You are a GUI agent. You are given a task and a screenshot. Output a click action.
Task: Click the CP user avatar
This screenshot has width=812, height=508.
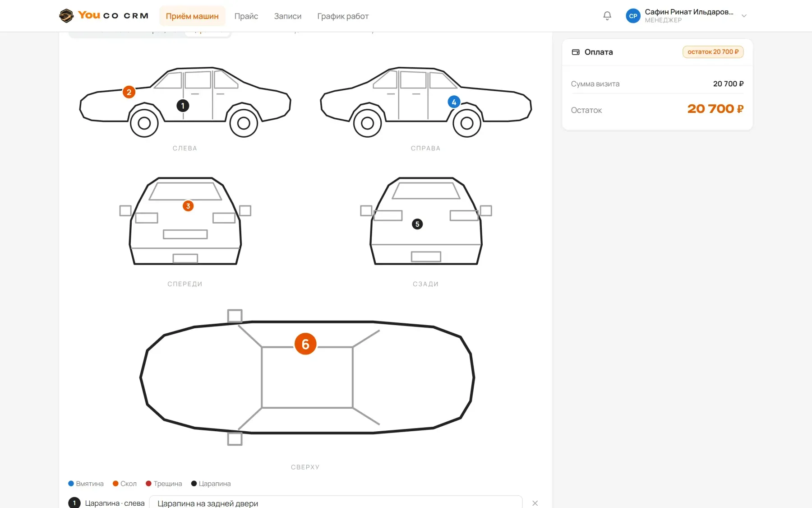(x=633, y=16)
